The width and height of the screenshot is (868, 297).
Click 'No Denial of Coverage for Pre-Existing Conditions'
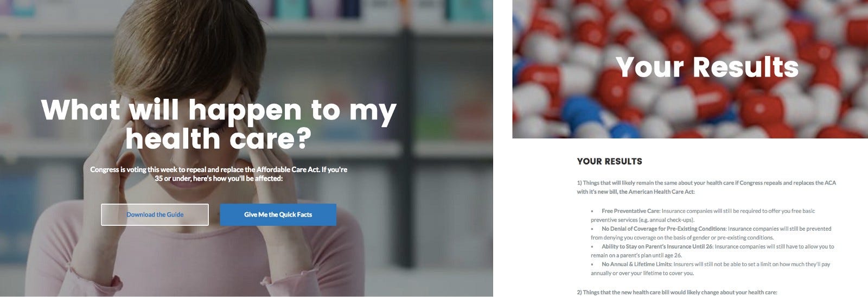663,229
